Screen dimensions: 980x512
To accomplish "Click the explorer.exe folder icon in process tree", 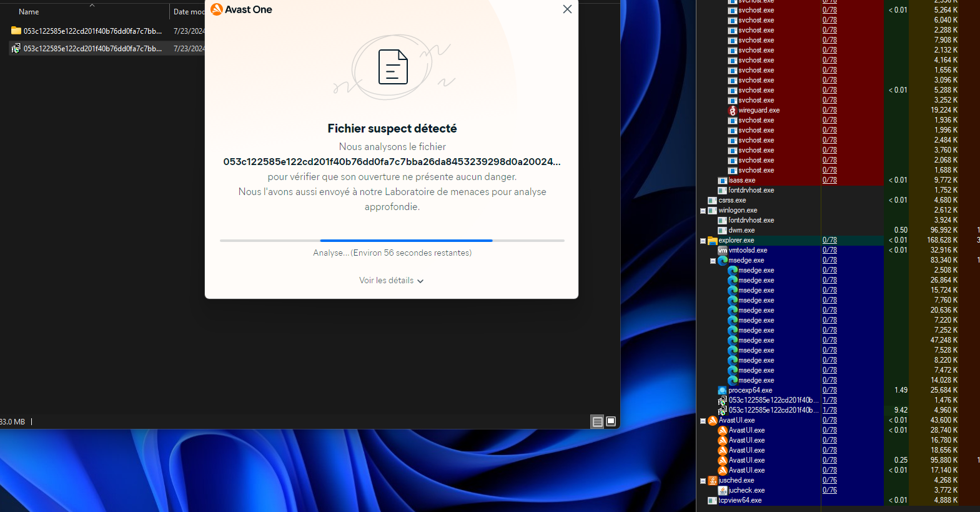I will 712,240.
